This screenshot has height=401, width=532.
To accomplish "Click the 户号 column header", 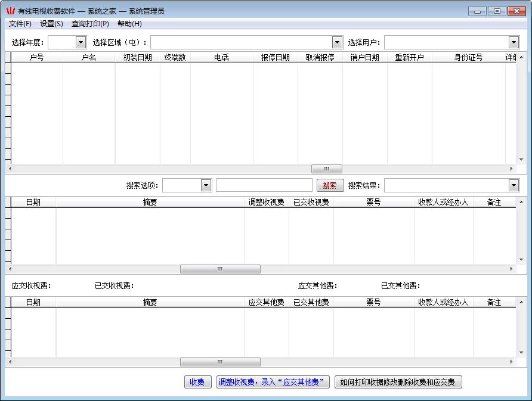I will point(37,57).
